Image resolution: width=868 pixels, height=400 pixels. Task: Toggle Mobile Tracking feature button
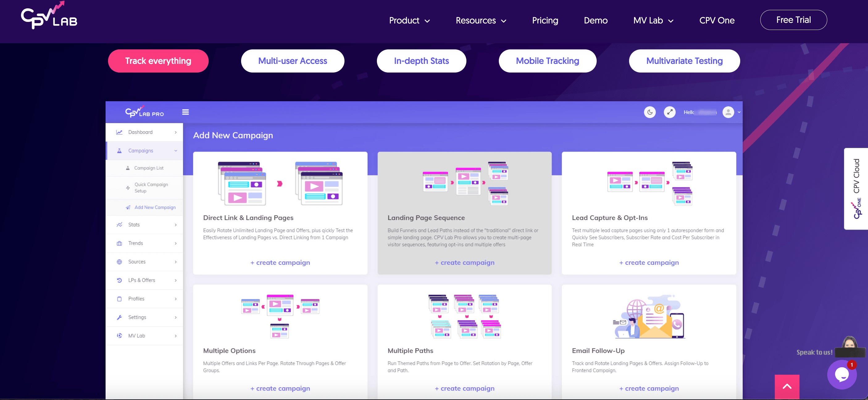point(548,60)
